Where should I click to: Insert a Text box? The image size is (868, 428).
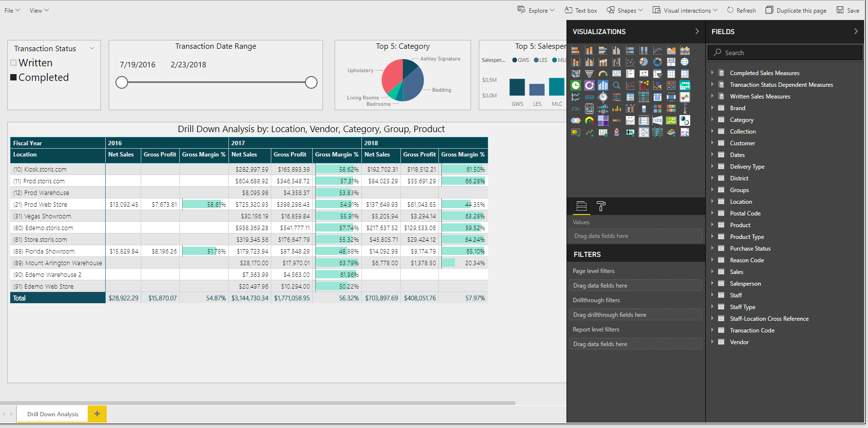(581, 10)
